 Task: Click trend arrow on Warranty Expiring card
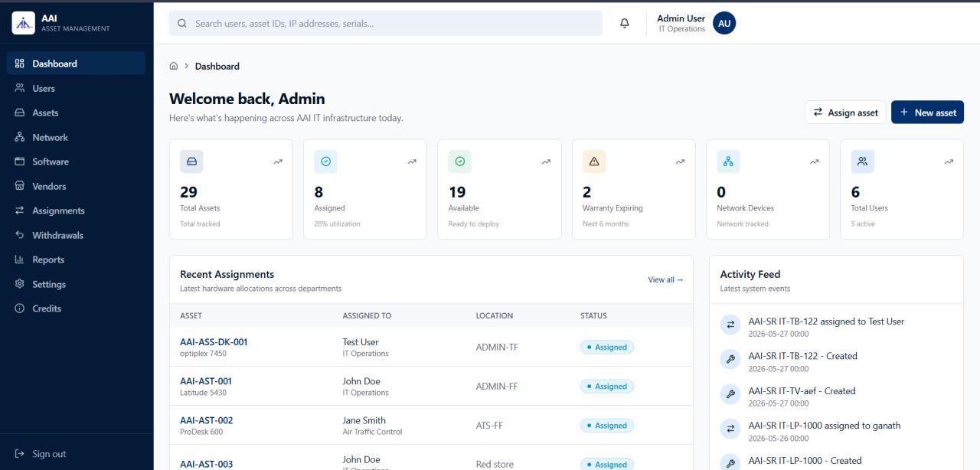point(680,162)
